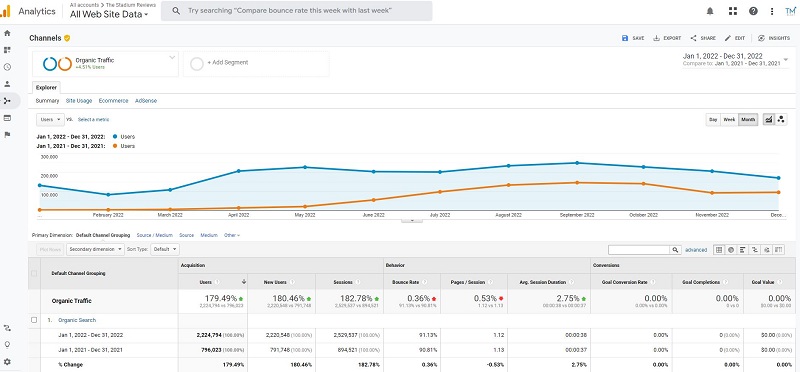Tick the select-all checkbox in table header
The width and height of the screenshot is (800, 372).
[34, 274]
